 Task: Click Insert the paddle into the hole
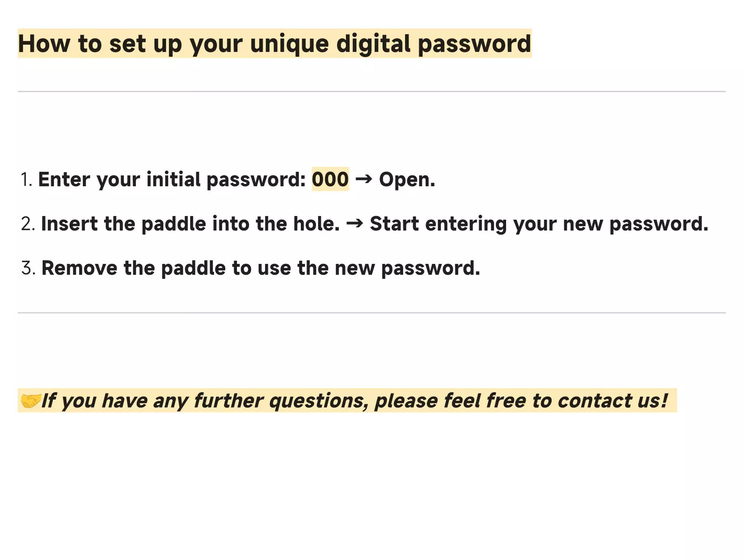coord(190,224)
